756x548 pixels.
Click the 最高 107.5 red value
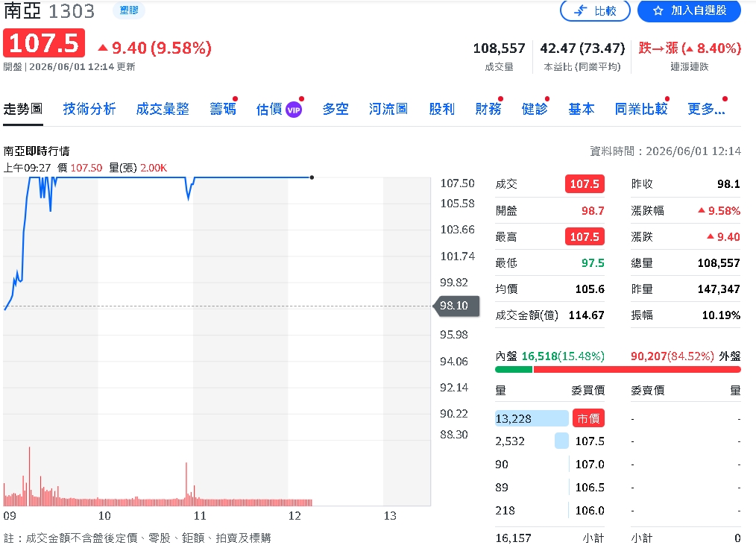coord(585,236)
